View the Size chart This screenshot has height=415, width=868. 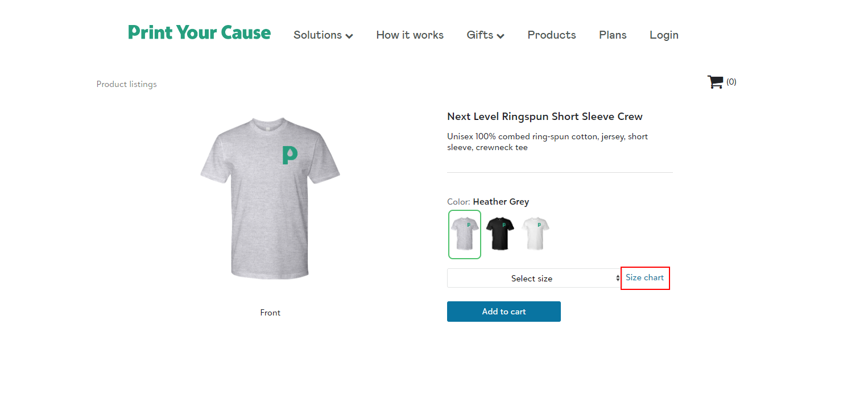[644, 277]
